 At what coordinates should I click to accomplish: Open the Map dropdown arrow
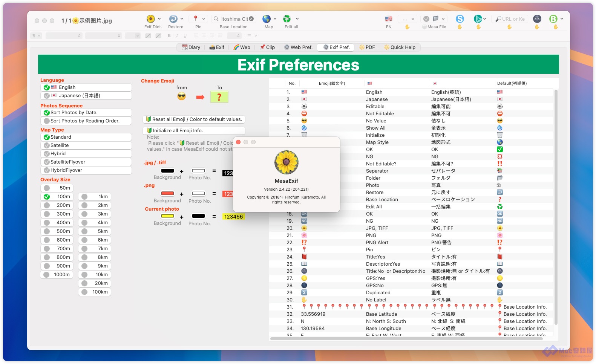pos(275,19)
